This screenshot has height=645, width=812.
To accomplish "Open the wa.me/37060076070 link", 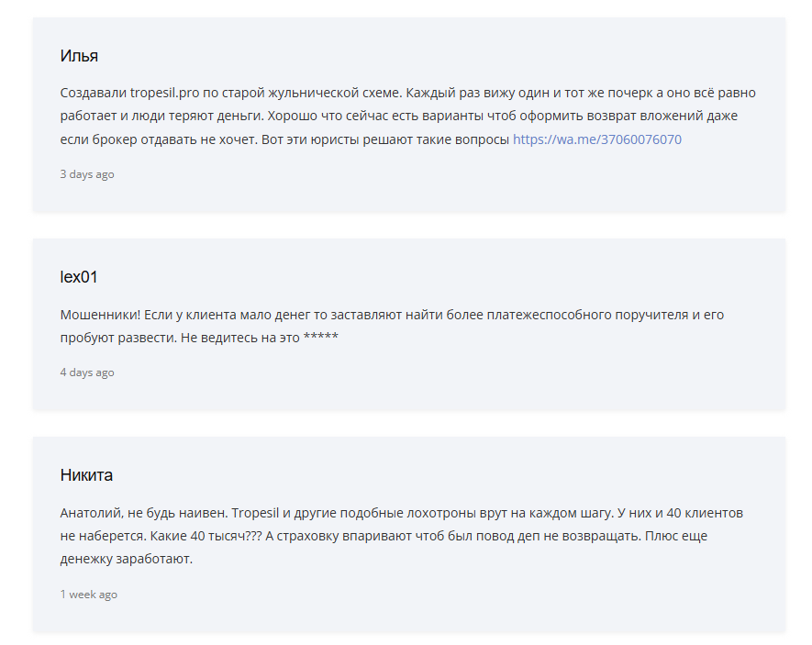I will (597, 139).
